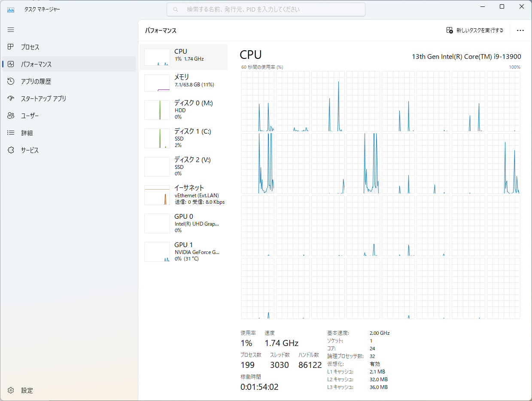
Task: Open the ユーザー users icon
Action: pyautogui.click(x=11, y=116)
